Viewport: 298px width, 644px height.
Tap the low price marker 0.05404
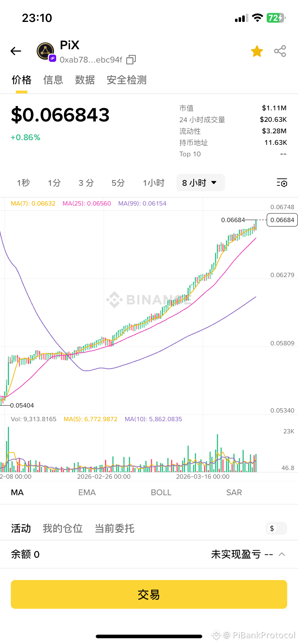tap(22, 405)
